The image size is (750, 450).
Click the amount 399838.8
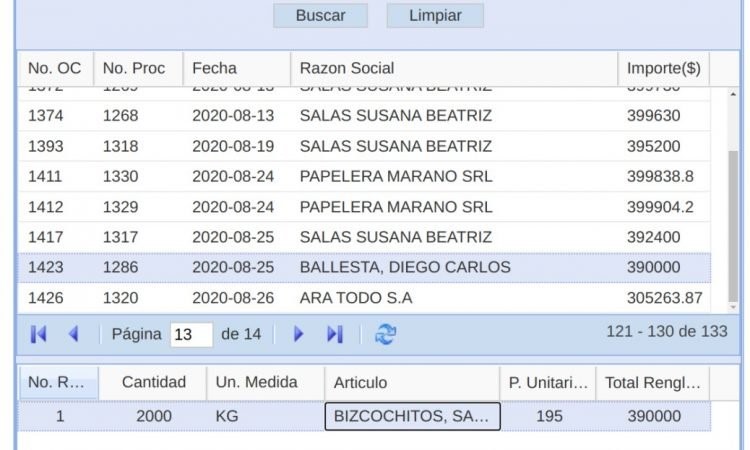pos(660,176)
